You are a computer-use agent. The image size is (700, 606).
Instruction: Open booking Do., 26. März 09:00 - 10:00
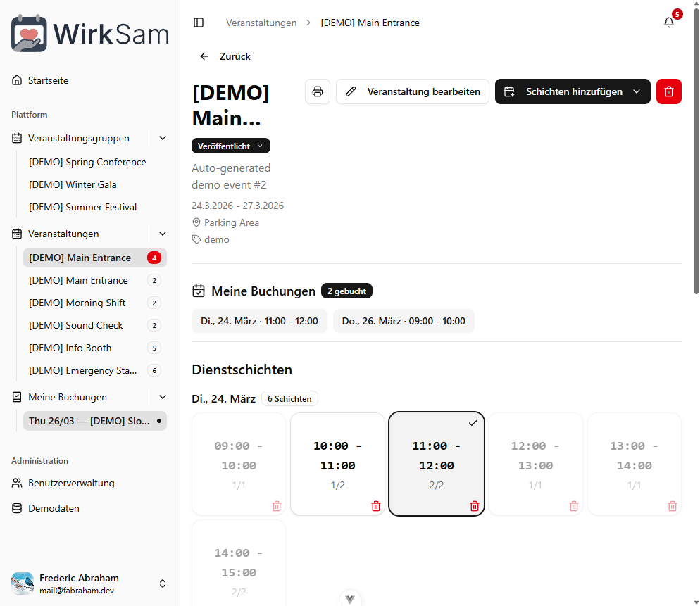[x=404, y=321]
